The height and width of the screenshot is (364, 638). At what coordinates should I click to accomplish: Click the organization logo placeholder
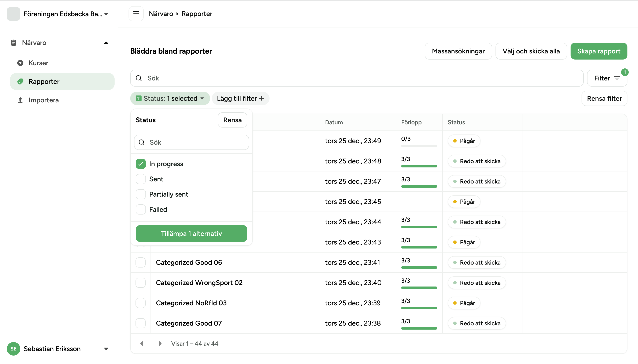[14, 14]
